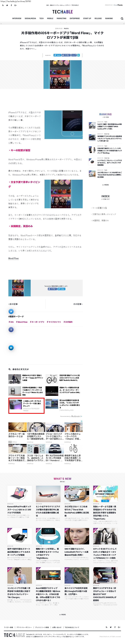
Task: Open the MARKETING menu item
Action: pos(62,19)
